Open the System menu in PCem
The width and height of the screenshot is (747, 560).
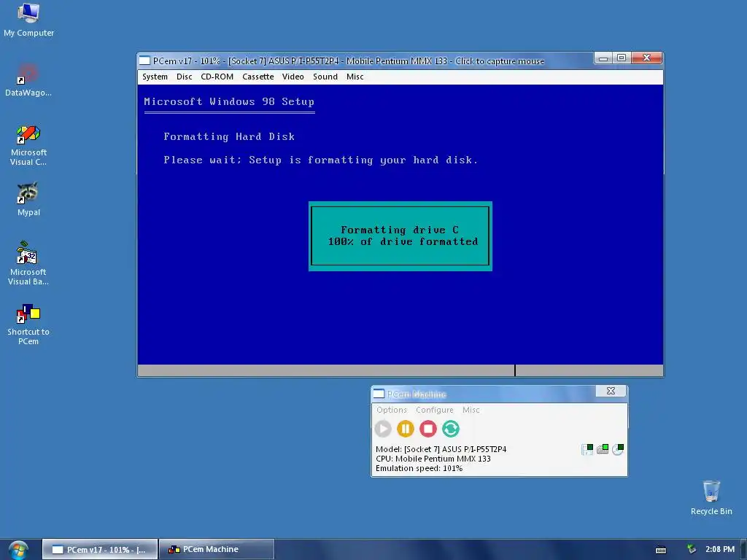pos(155,77)
